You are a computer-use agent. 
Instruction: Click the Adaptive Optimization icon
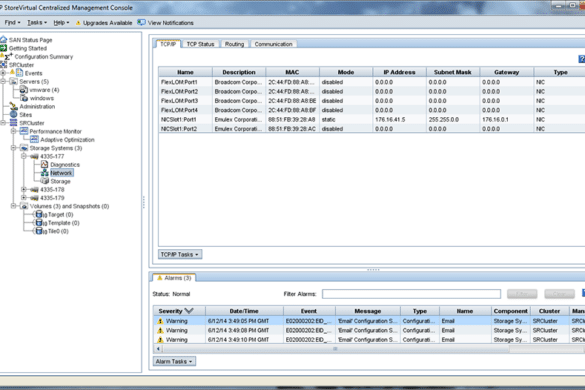pyautogui.click(x=34, y=140)
